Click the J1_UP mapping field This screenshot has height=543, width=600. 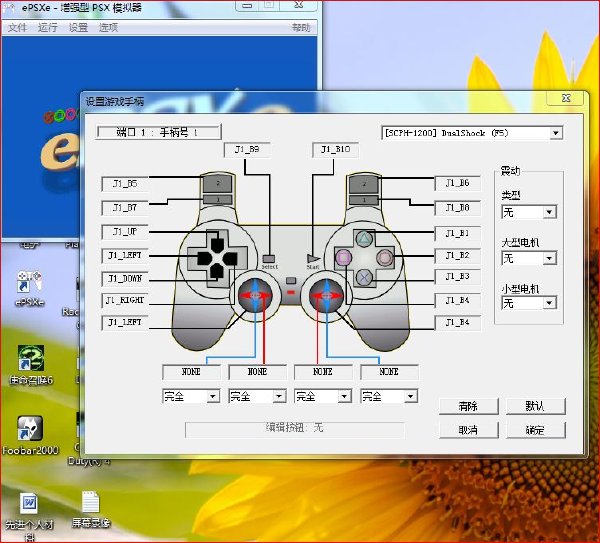[125, 232]
